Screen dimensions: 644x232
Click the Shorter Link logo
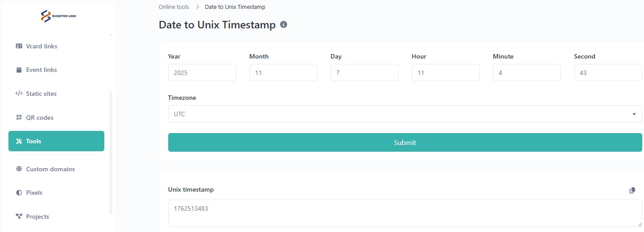click(x=58, y=16)
